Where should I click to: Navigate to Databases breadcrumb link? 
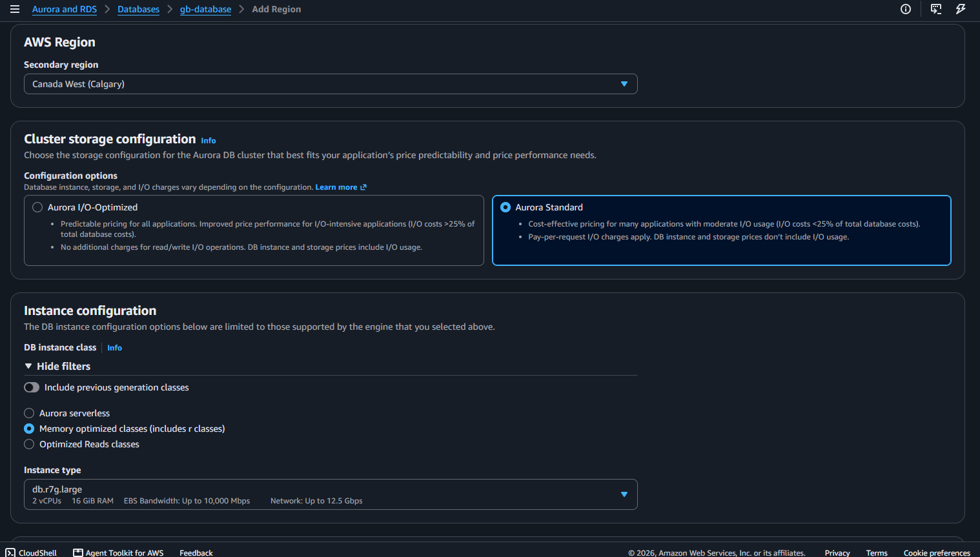(x=138, y=9)
